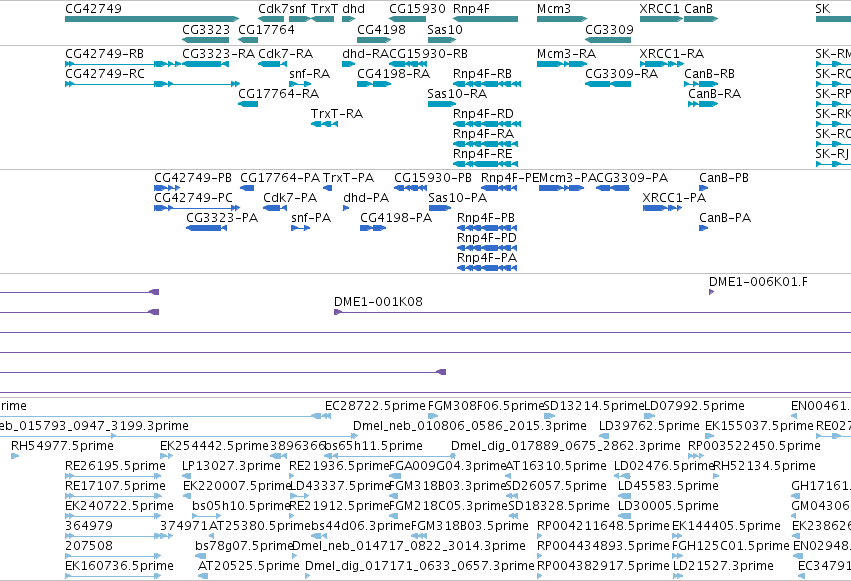Select the Sas10 gene glyph
The width and height of the screenshot is (851, 581).
[x=441, y=40]
